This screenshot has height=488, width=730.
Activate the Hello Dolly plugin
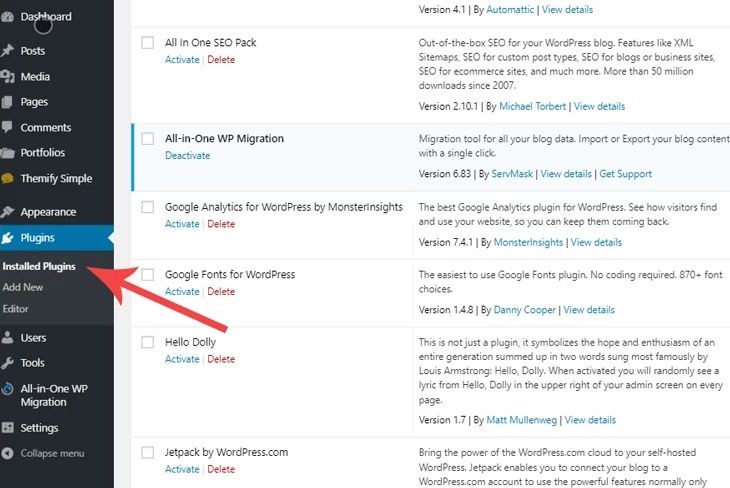point(182,359)
